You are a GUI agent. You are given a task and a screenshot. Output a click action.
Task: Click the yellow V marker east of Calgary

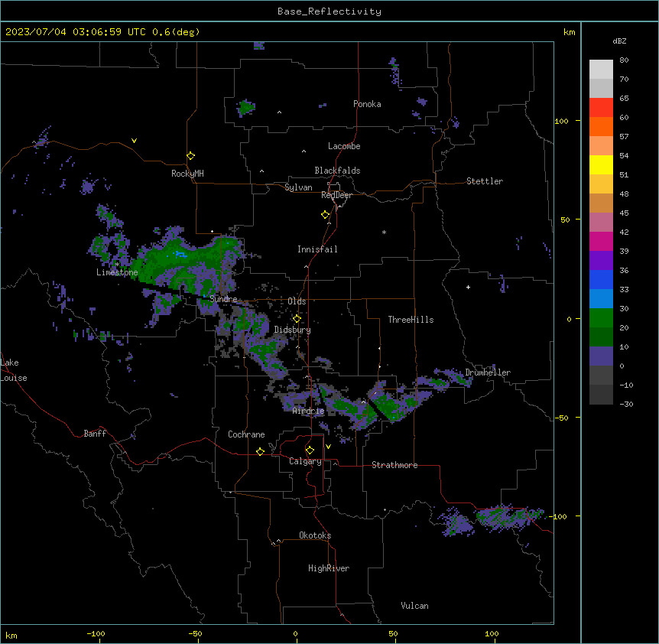pos(328,447)
